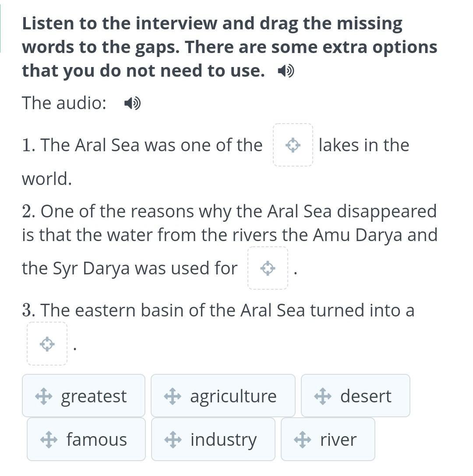Click the drag handle icon on "desert"

[x=323, y=396]
